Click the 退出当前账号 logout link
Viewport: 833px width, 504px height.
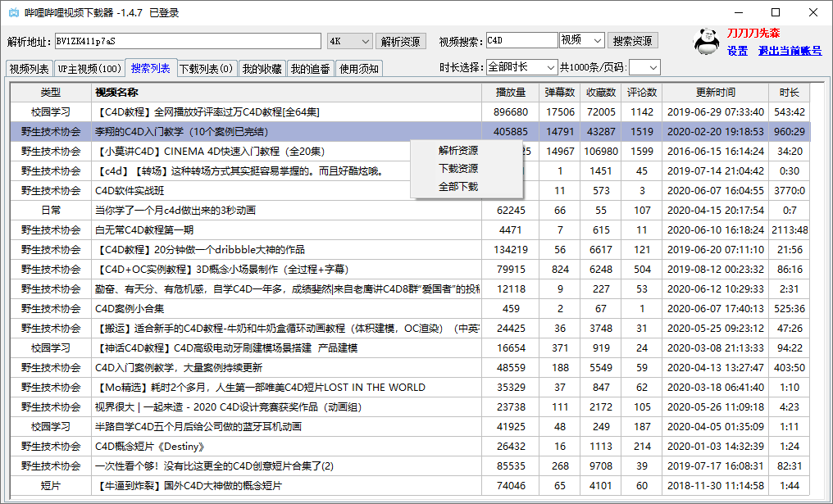790,51
